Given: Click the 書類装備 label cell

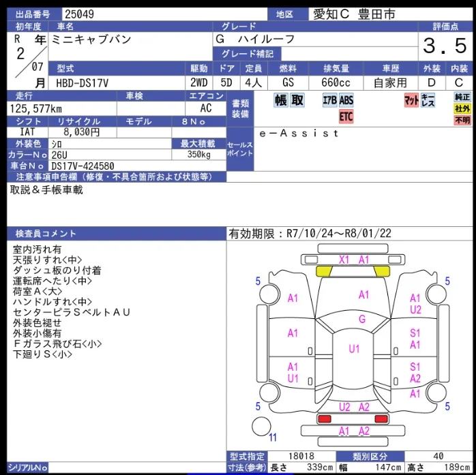Looking at the screenshot, I should tap(240, 108).
